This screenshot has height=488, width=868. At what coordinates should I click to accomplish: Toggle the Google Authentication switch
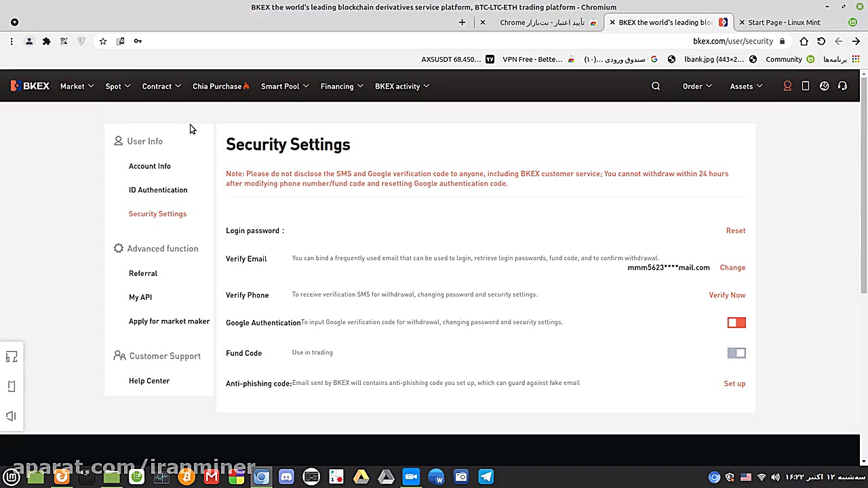[736, 323]
